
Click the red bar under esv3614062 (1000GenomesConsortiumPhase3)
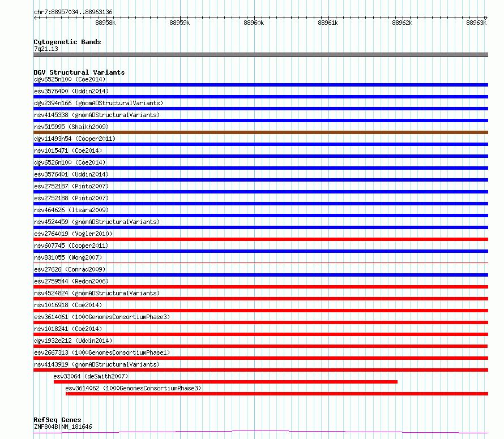277,394
